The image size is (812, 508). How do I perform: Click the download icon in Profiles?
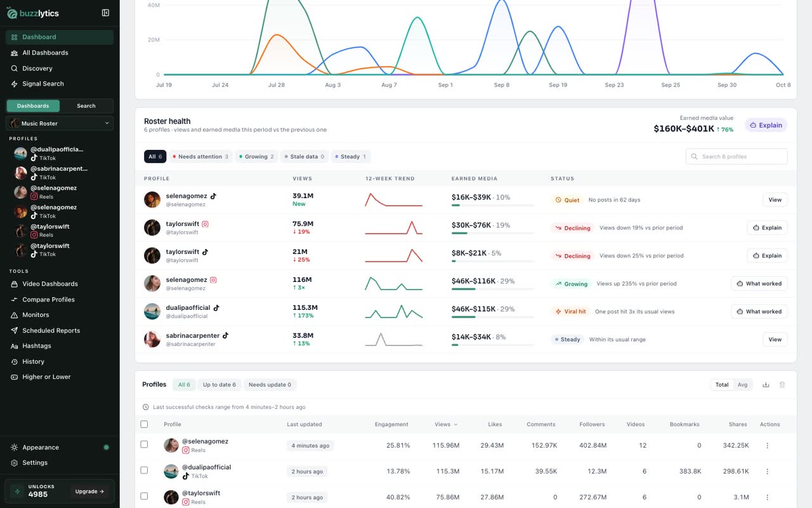(x=766, y=385)
